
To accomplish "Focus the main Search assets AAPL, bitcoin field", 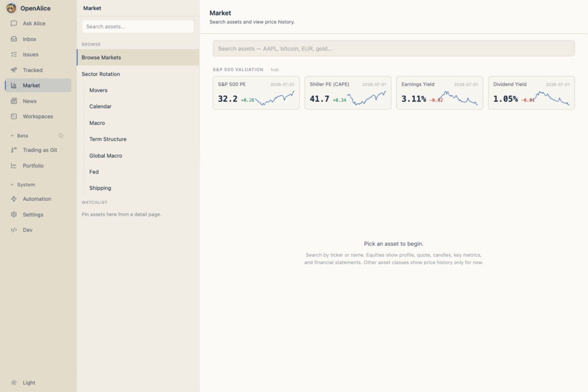I will [394, 49].
